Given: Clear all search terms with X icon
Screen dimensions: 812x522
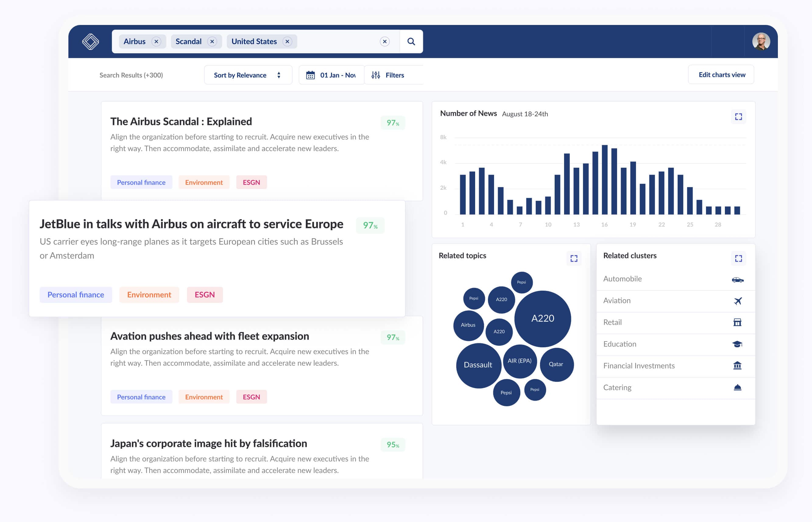Looking at the screenshot, I should [384, 41].
